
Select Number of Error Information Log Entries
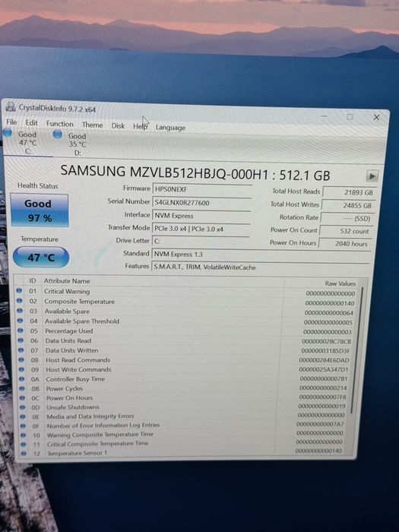click(x=103, y=425)
